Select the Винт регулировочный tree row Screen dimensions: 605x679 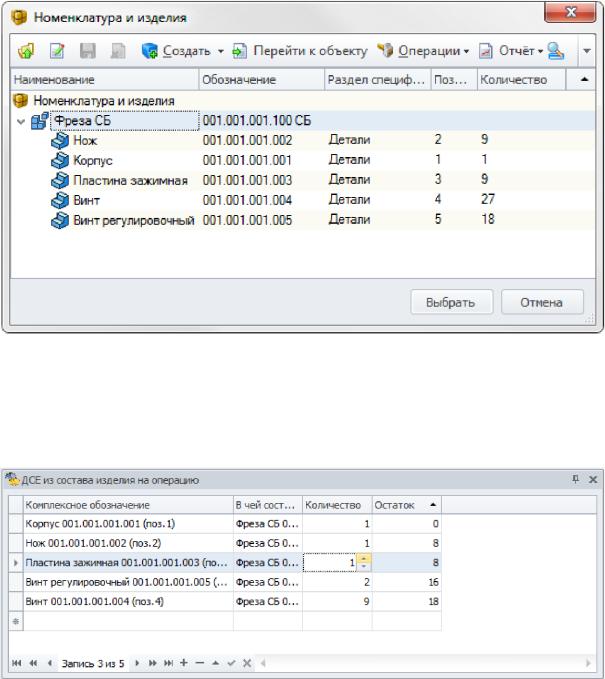[x=302, y=220]
